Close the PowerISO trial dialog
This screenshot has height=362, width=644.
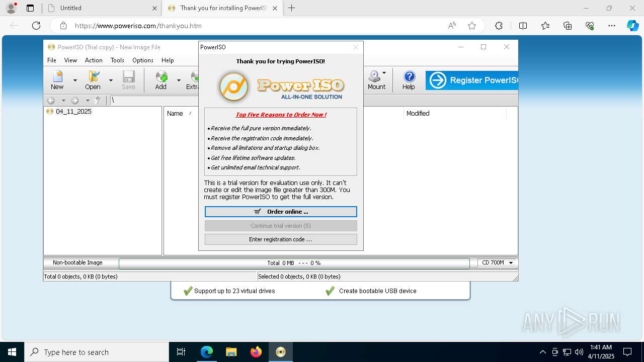(x=356, y=47)
